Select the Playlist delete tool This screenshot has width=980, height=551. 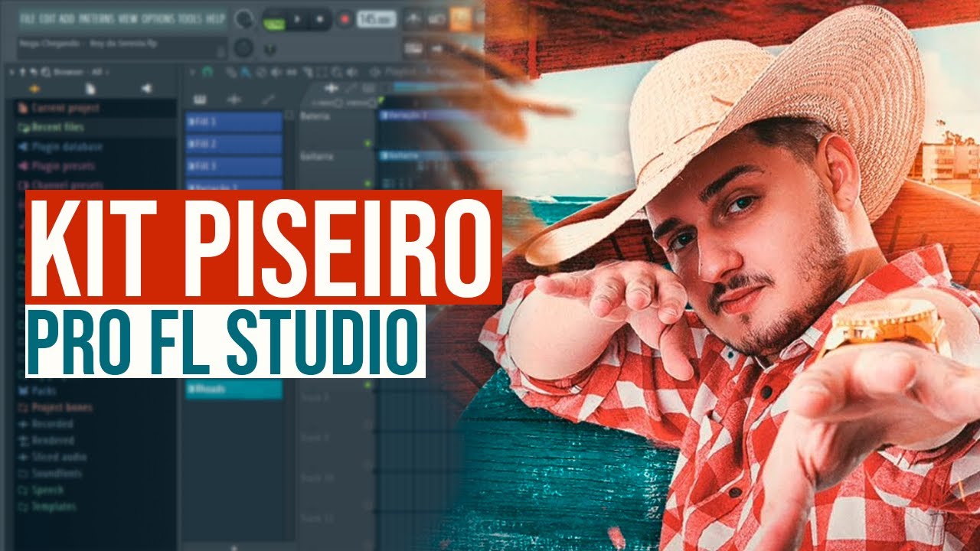coord(260,72)
